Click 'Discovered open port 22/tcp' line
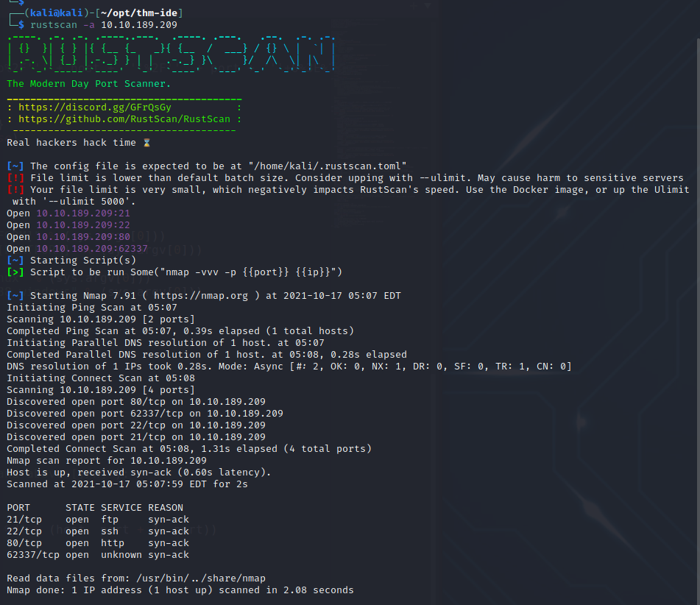700x605 pixels. pyautogui.click(x=136, y=425)
